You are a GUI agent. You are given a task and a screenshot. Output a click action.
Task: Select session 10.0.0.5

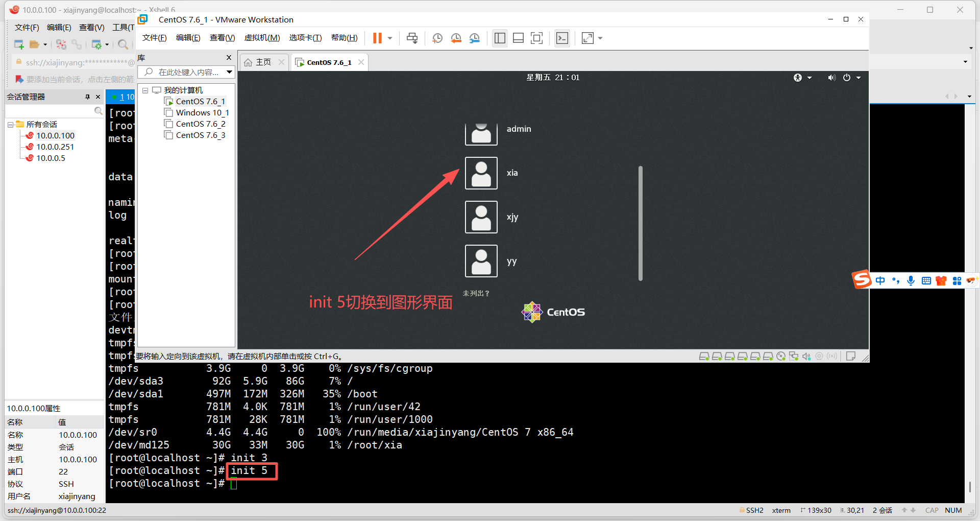coord(45,158)
